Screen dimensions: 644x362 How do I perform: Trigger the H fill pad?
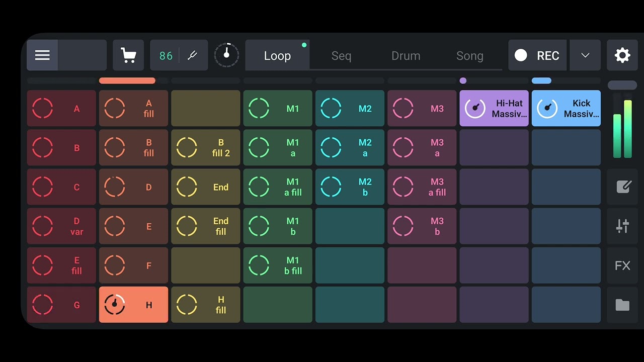pos(206,305)
